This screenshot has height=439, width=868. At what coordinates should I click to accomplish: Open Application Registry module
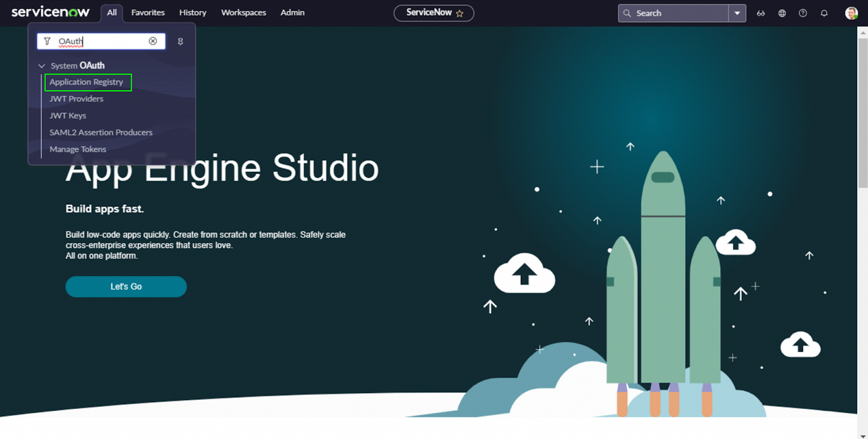point(86,82)
